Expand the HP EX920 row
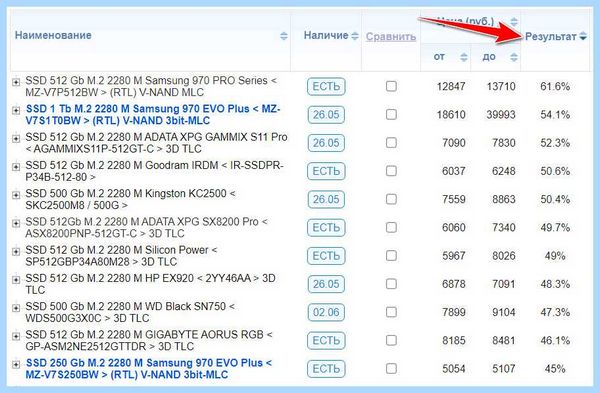 coord(16,280)
